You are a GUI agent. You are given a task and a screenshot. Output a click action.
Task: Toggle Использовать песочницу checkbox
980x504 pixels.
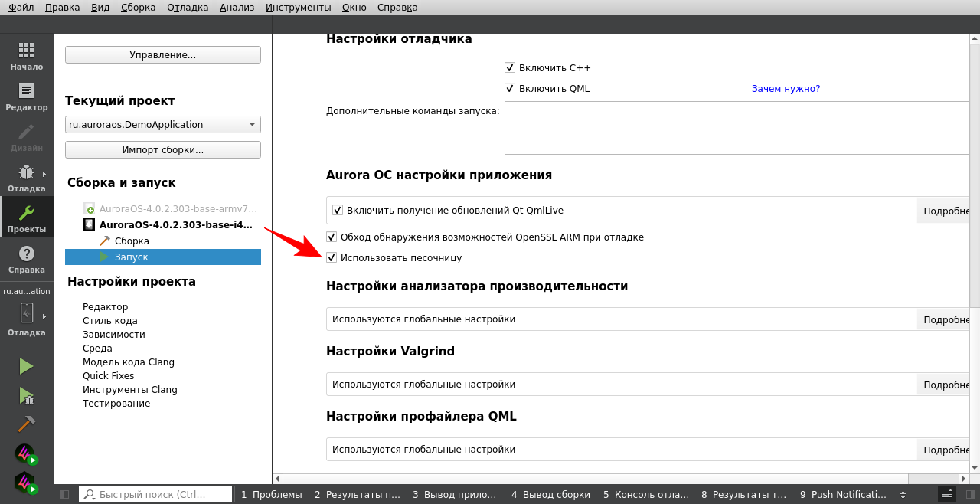pos(332,257)
